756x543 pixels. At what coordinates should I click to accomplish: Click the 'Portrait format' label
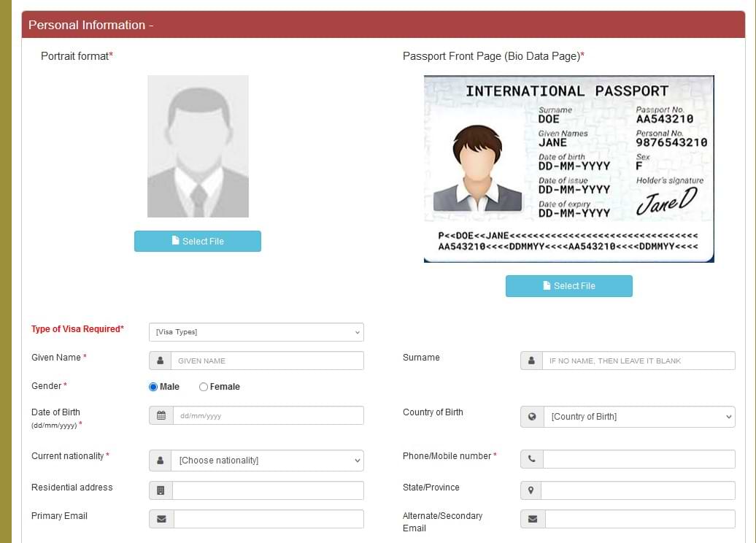pos(77,56)
